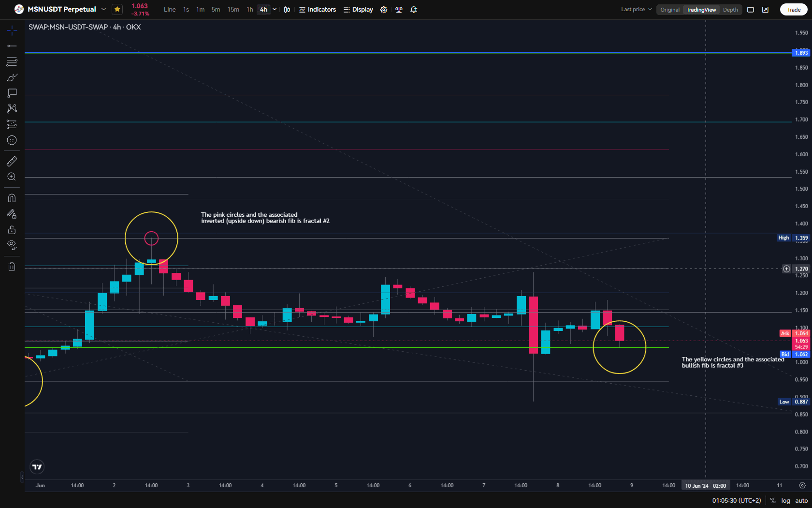Click the Ask 1.064 price label
The width and height of the screenshot is (812, 508).
pos(794,333)
